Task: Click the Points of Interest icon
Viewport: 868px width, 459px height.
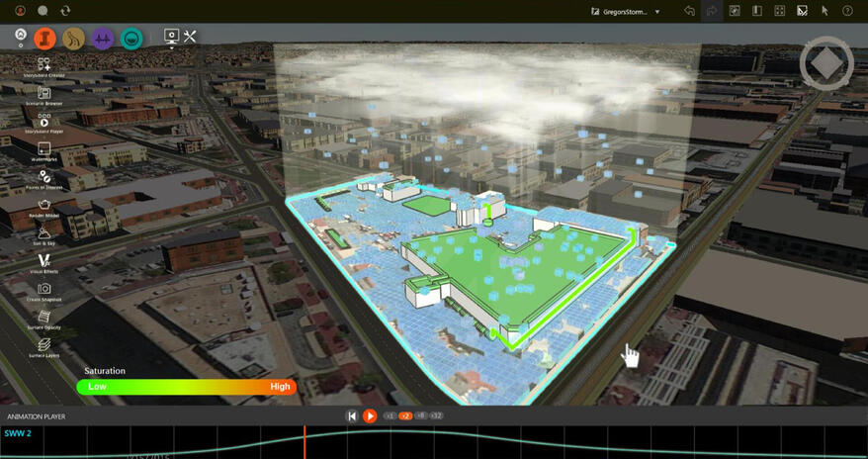Action: click(43, 176)
